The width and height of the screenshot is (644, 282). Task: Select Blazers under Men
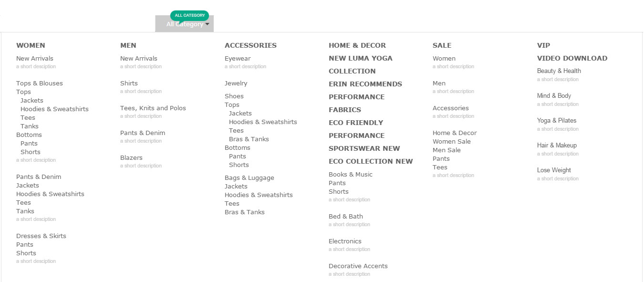coord(131,157)
